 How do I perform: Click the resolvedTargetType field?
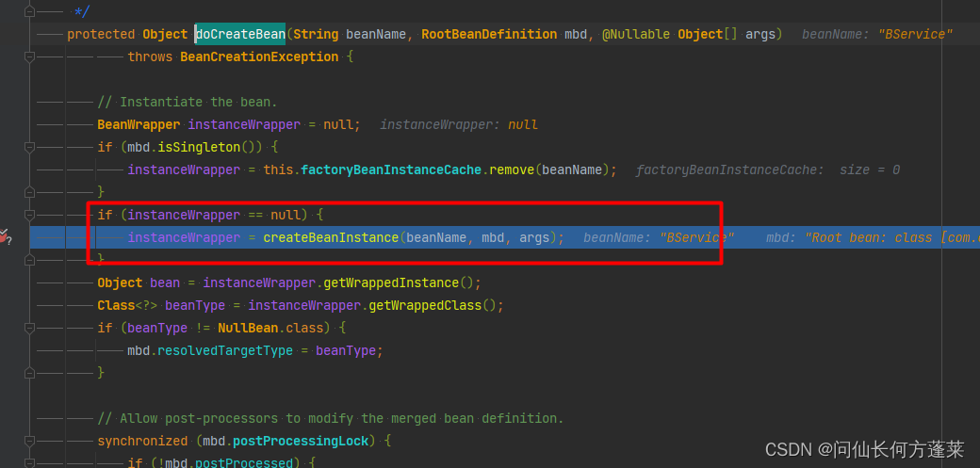(x=225, y=350)
